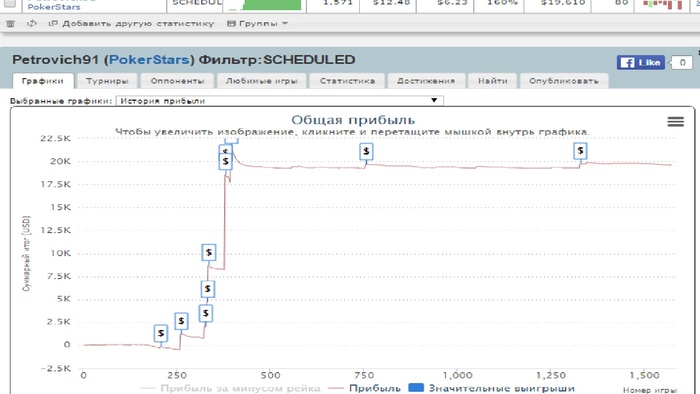Click the blue Значительные выигрыши legend swatch
This screenshot has height=394, width=700.
[416, 388]
